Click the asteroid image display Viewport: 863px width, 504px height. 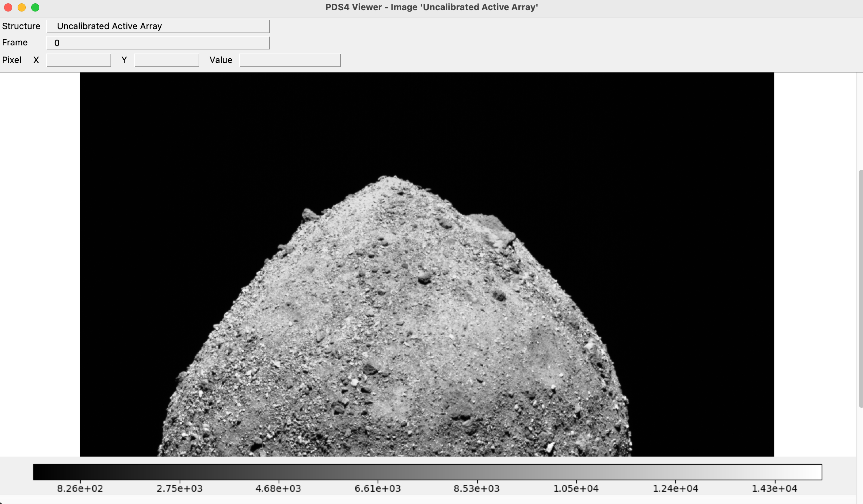pos(427,264)
